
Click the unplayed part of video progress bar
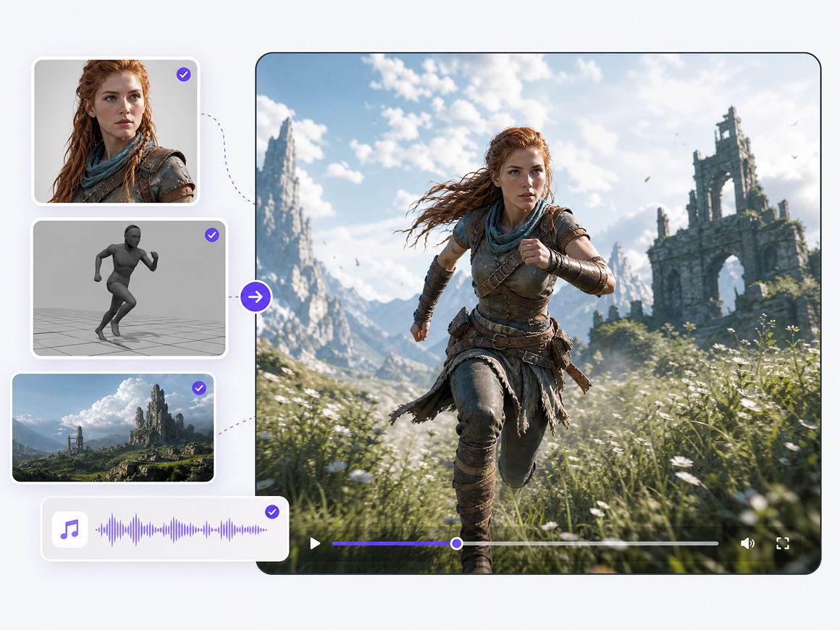590,544
